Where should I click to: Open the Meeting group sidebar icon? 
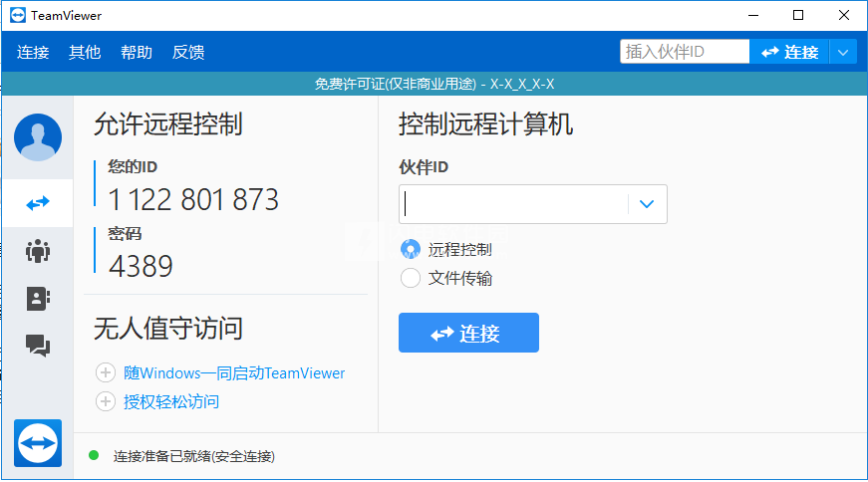[38, 251]
